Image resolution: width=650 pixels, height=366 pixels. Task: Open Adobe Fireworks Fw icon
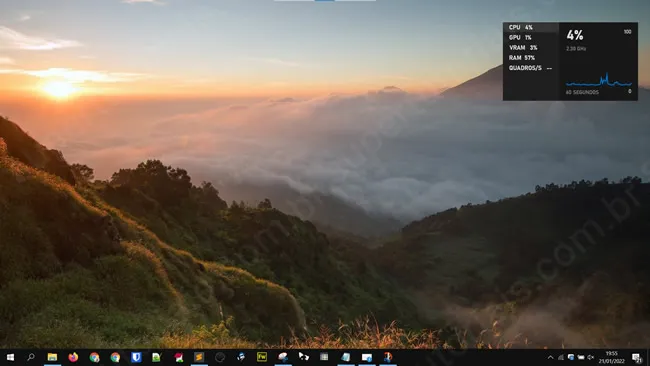(262, 357)
